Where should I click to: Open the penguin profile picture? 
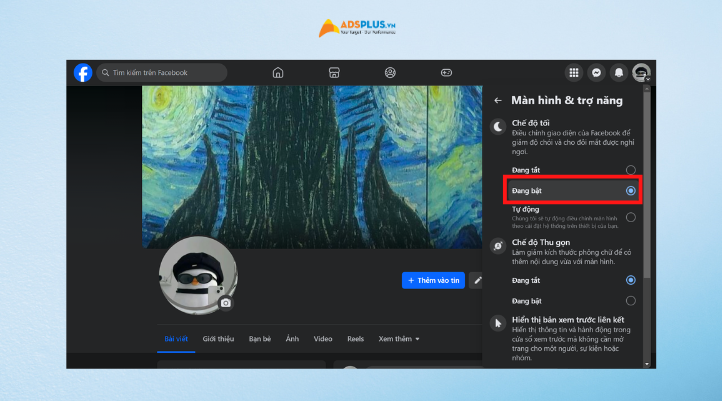pos(198,275)
